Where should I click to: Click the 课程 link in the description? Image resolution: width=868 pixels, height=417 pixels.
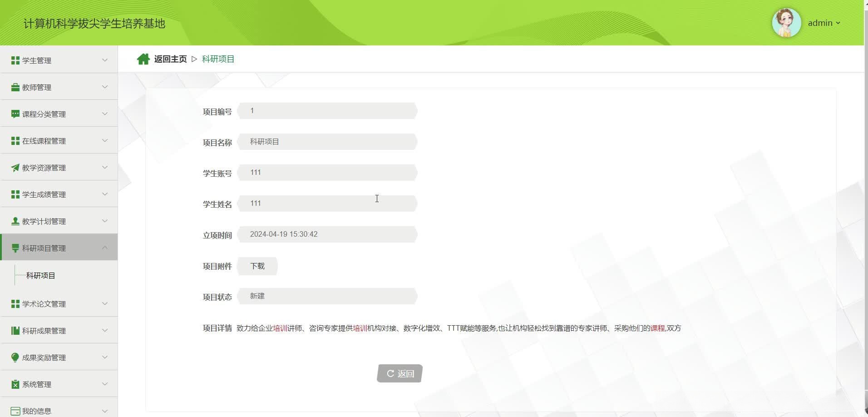tap(657, 328)
